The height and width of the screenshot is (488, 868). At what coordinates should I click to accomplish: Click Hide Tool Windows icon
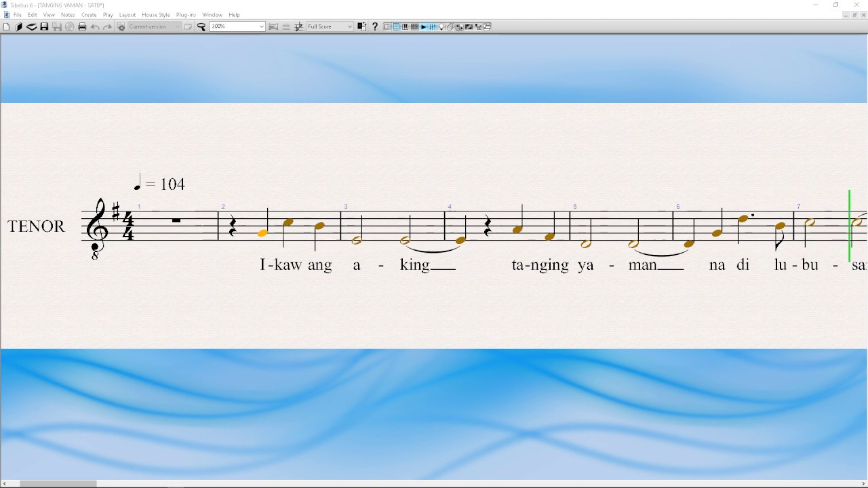click(x=486, y=26)
